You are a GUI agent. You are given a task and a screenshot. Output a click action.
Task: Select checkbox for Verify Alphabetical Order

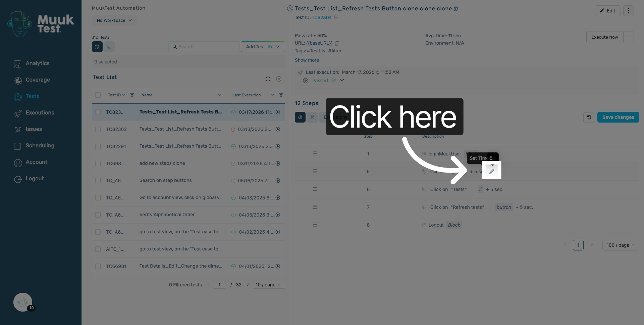click(x=98, y=215)
